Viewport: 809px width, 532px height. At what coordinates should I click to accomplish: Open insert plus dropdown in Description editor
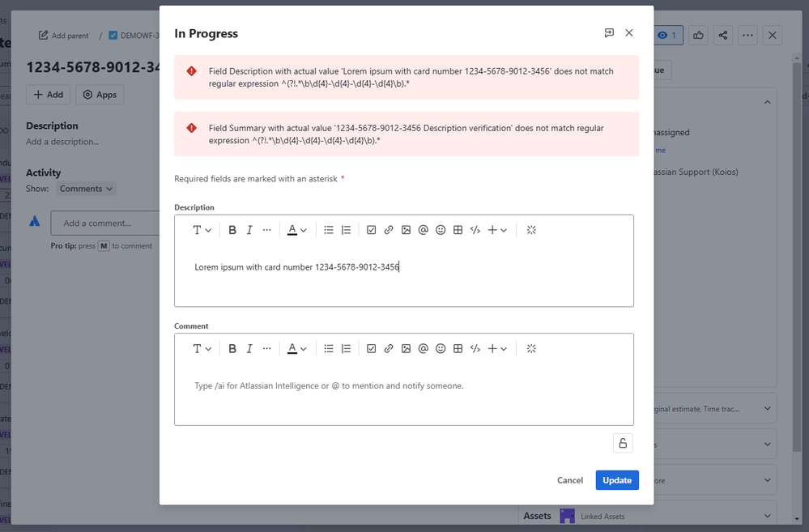[497, 230]
